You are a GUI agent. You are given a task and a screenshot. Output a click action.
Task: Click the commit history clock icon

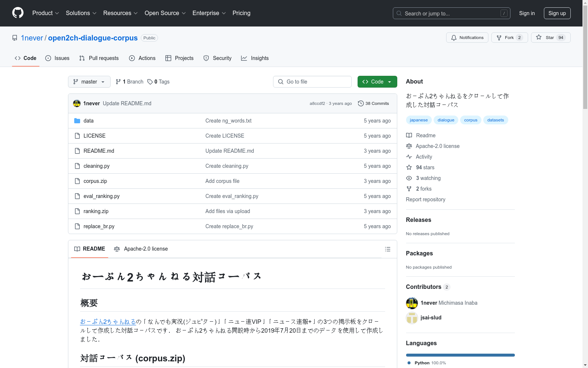(x=361, y=103)
